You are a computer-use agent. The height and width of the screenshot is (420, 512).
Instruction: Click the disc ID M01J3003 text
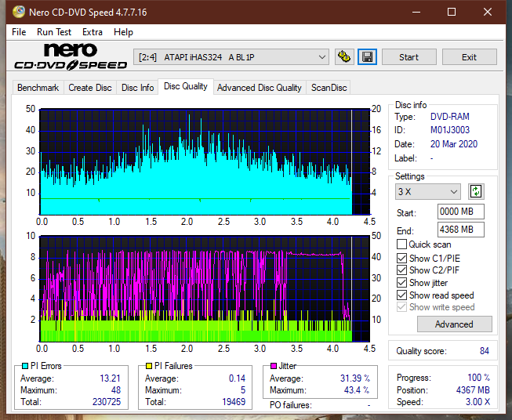449,130
